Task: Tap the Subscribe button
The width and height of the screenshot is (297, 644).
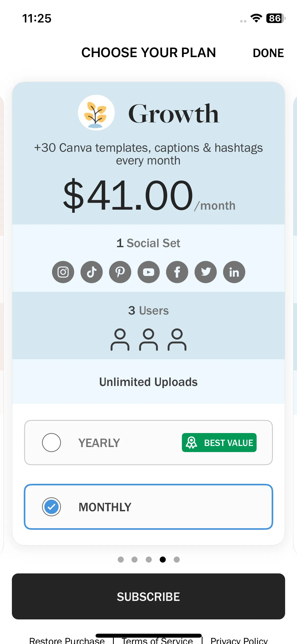Action: [x=148, y=596]
